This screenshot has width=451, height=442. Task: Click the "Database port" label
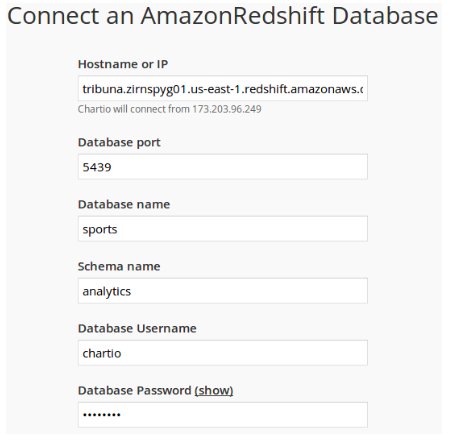pos(119,143)
